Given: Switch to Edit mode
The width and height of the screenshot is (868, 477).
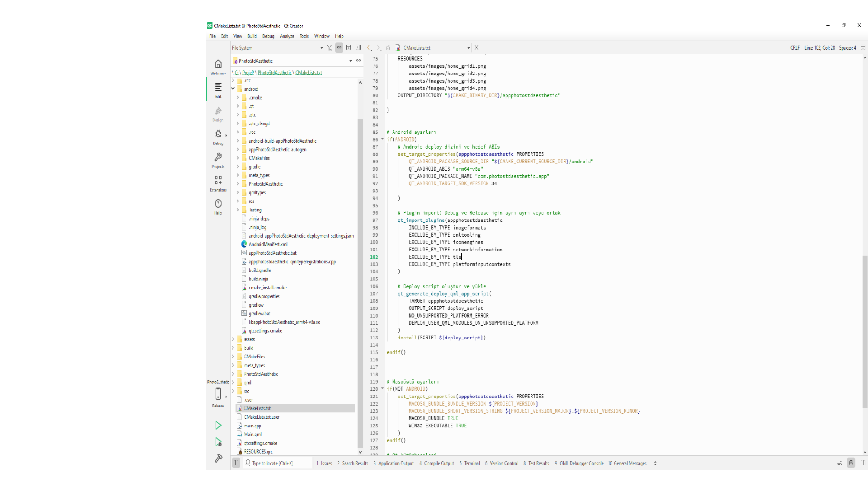Looking at the screenshot, I should tap(218, 89).
